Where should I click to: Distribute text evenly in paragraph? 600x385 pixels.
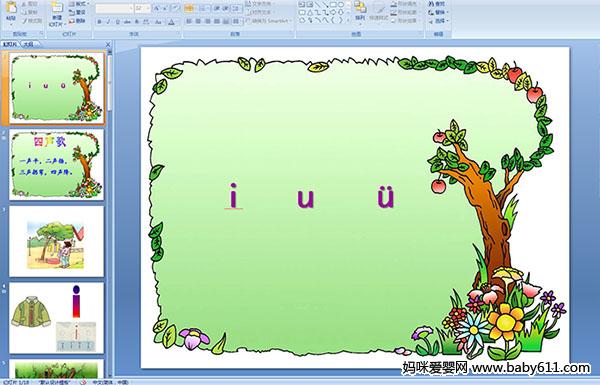(226, 21)
